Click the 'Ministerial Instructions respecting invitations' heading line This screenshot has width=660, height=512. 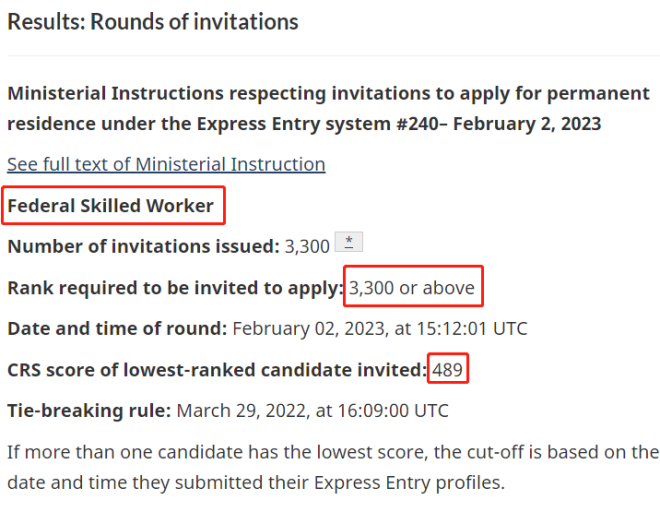coord(328,93)
